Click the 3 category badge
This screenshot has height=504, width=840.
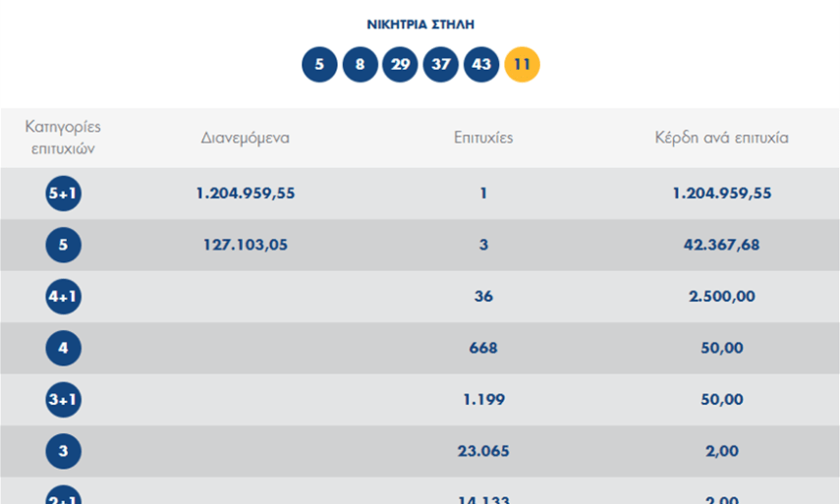[63, 451]
